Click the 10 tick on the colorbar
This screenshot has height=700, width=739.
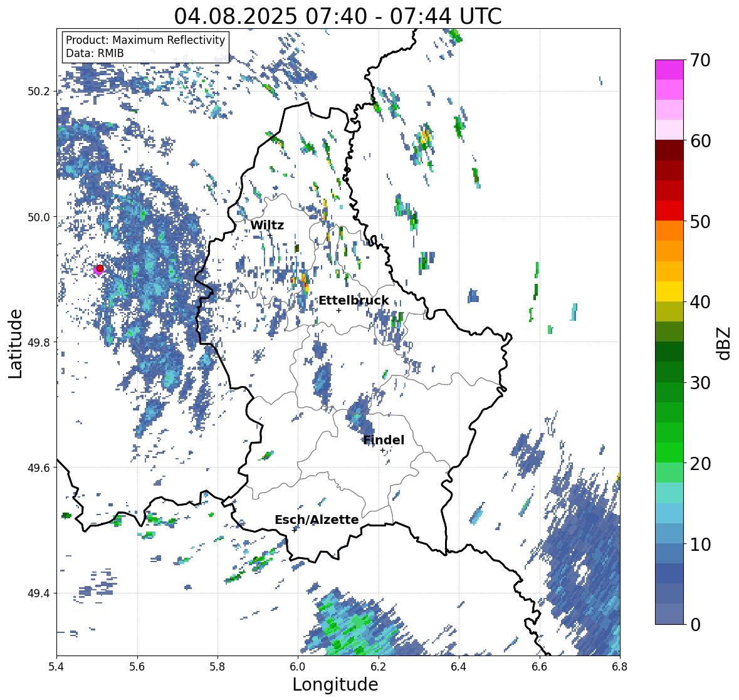point(700,544)
